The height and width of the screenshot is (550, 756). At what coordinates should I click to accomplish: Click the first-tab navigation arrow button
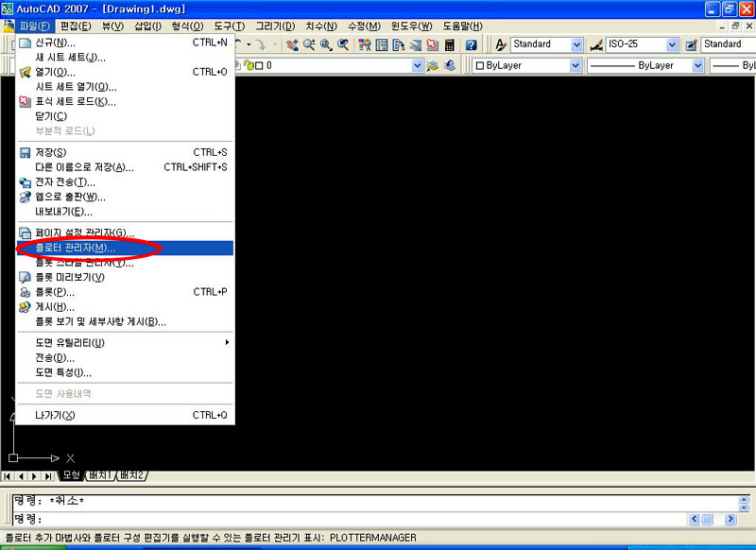pos(8,476)
